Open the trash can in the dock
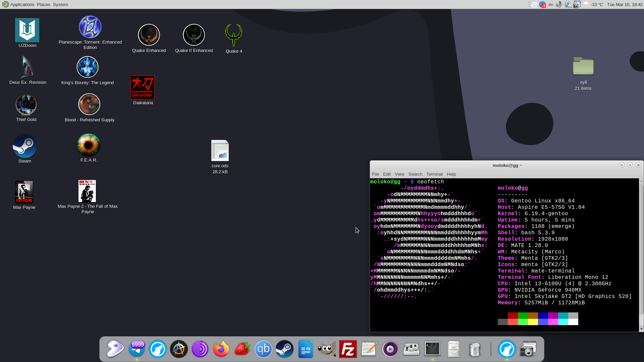 (475, 349)
